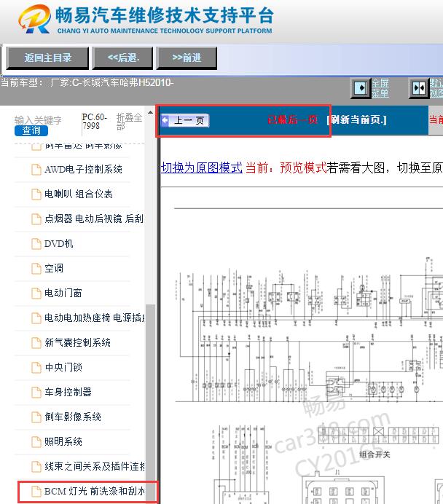Screen dimensions: 443x504
Task: Click 切换为原图模式 link
Action: coord(202,168)
